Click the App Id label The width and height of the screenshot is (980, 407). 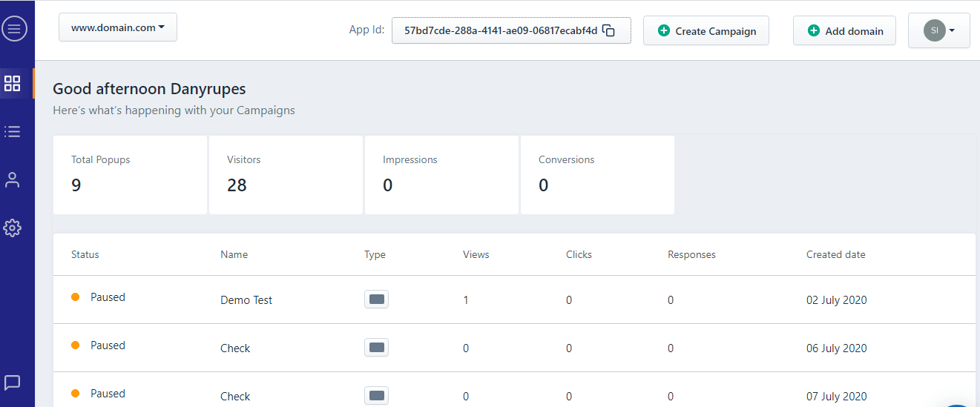367,30
